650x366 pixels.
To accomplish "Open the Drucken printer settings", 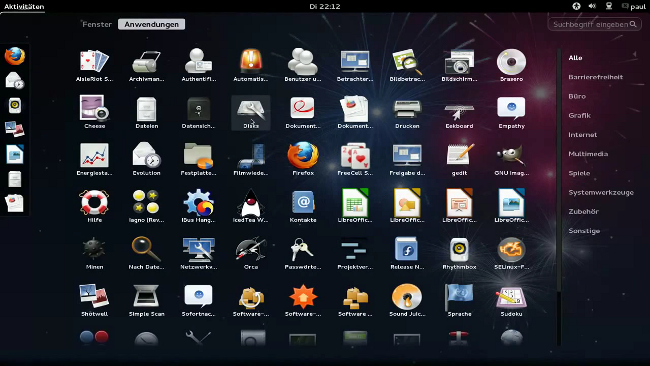I will (x=407, y=112).
